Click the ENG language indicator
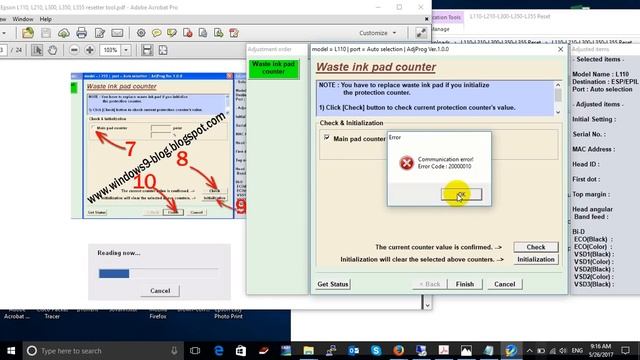The width and height of the screenshot is (640, 360). 577,351
